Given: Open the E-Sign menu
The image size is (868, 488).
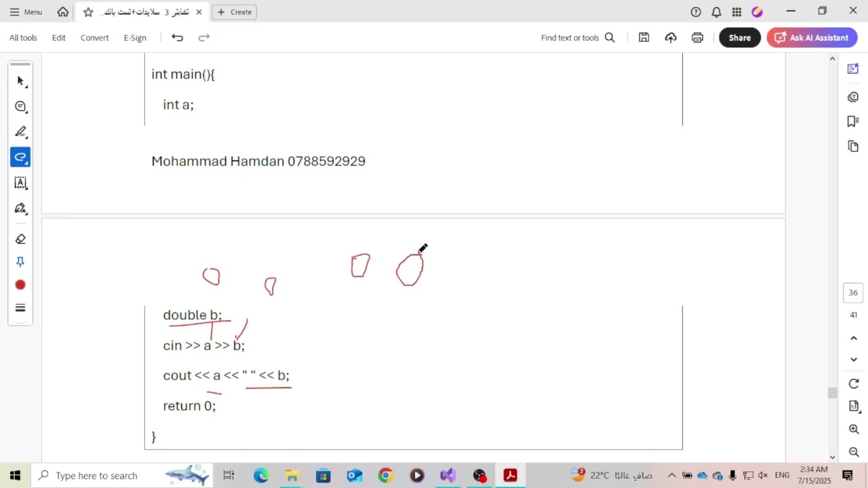Looking at the screenshot, I should click(x=135, y=37).
